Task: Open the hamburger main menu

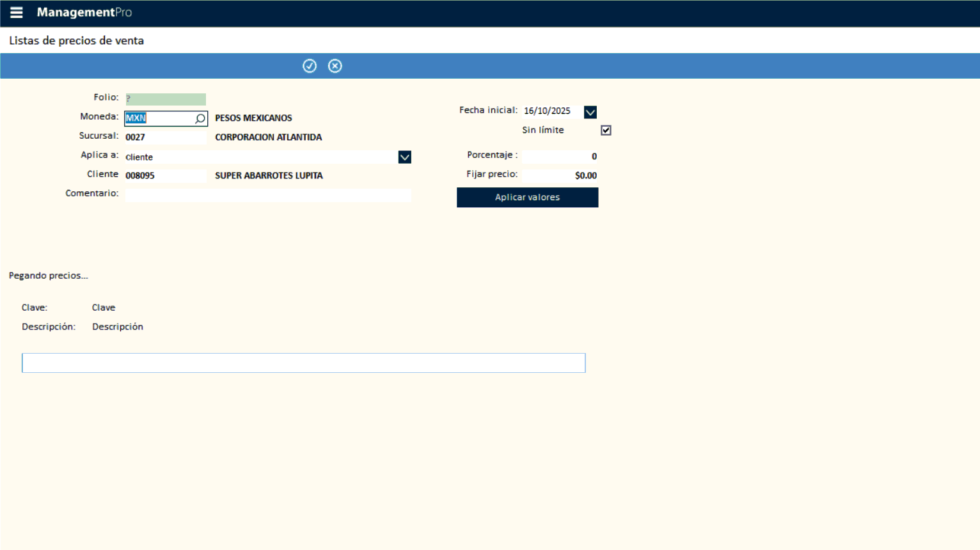Action: coord(17,12)
